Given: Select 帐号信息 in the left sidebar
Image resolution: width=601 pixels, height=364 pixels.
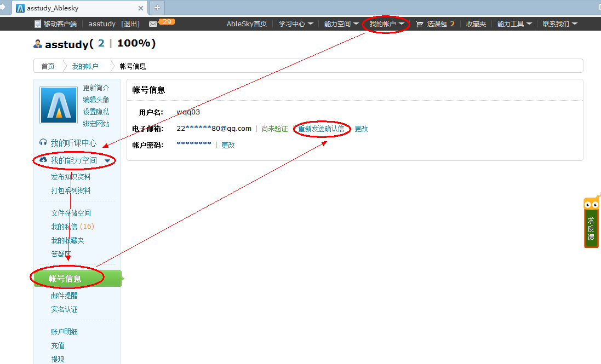Looking at the screenshot, I should [65, 279].
